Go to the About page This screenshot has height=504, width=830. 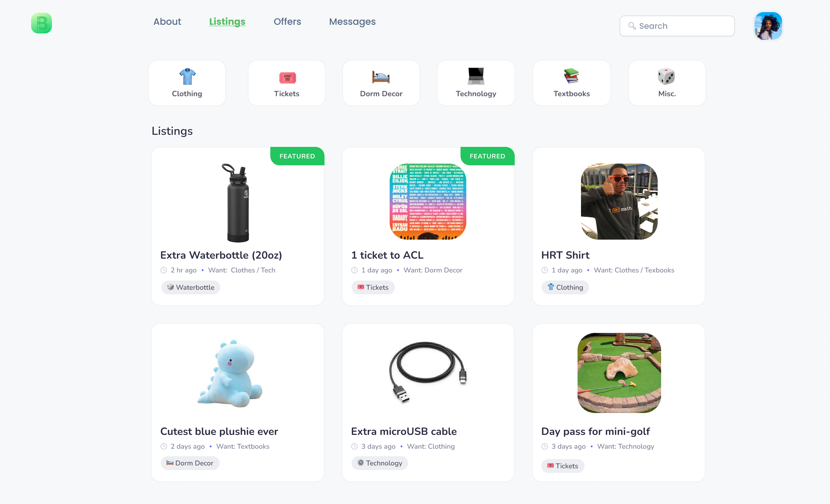(x=167, y=22)
